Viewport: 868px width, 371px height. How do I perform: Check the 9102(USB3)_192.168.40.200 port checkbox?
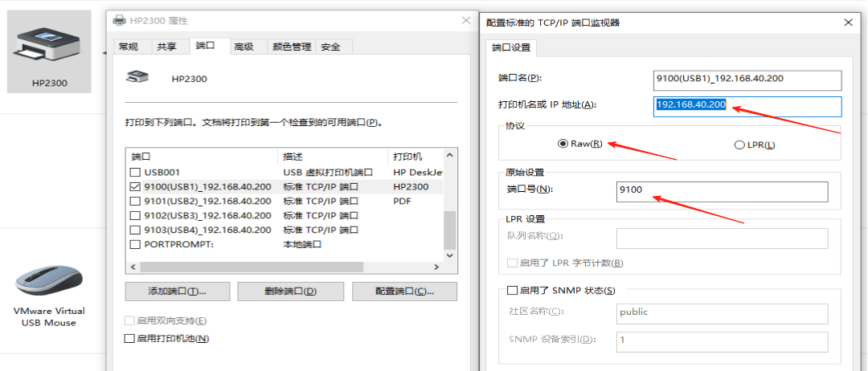[x=134, y=216]
